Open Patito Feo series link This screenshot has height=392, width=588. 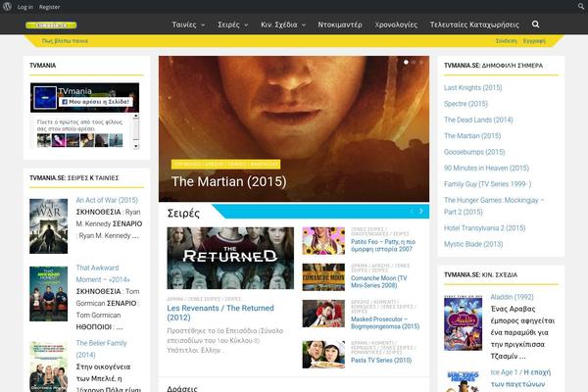pos(383,245)
